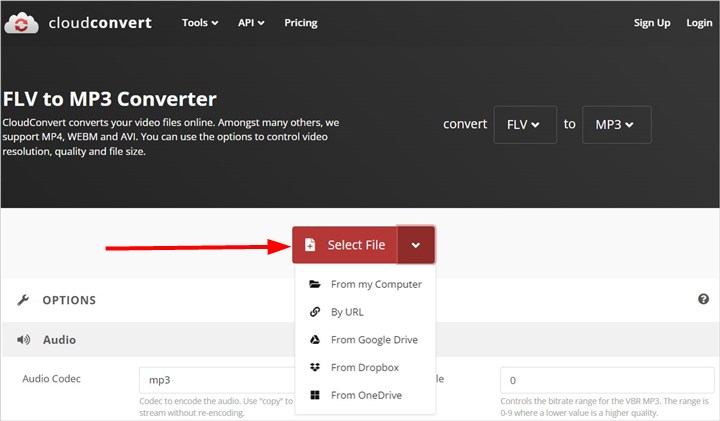Screen dimensions: 720x421
Task: Click the Sign Up link
Action: point(650,23)
